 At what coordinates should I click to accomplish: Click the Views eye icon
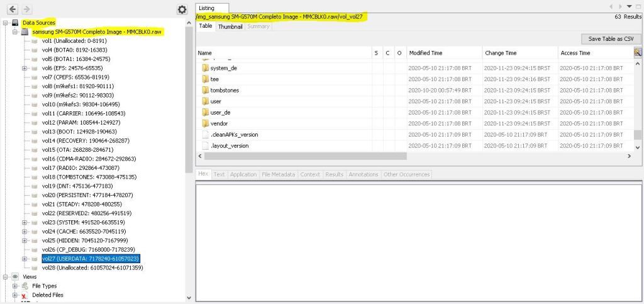14,277
